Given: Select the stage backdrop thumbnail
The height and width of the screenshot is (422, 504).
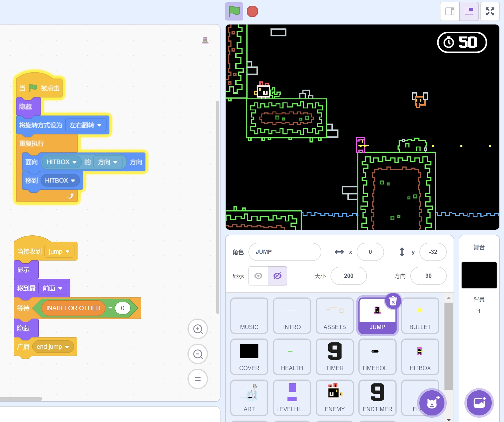Looking at the screenshot, I should [479, 275].
